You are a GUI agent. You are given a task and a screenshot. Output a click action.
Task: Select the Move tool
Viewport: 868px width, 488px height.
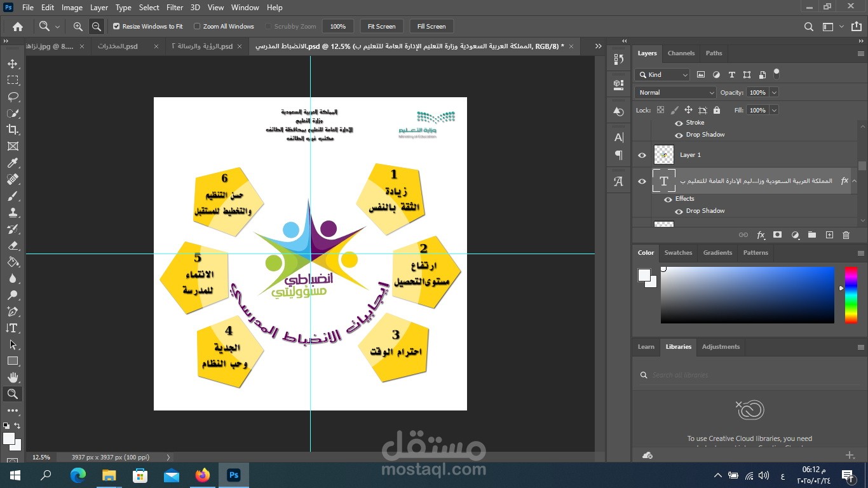[x=13, y=64]
